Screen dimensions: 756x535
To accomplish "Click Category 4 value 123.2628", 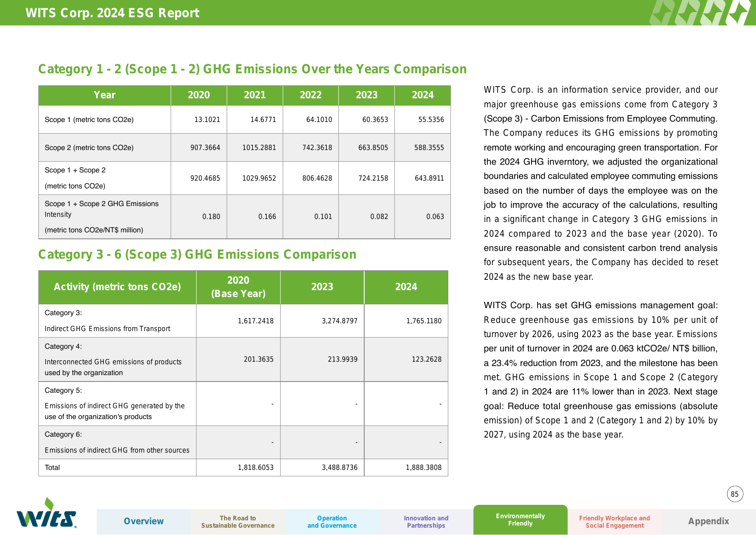I will [427, 359].
